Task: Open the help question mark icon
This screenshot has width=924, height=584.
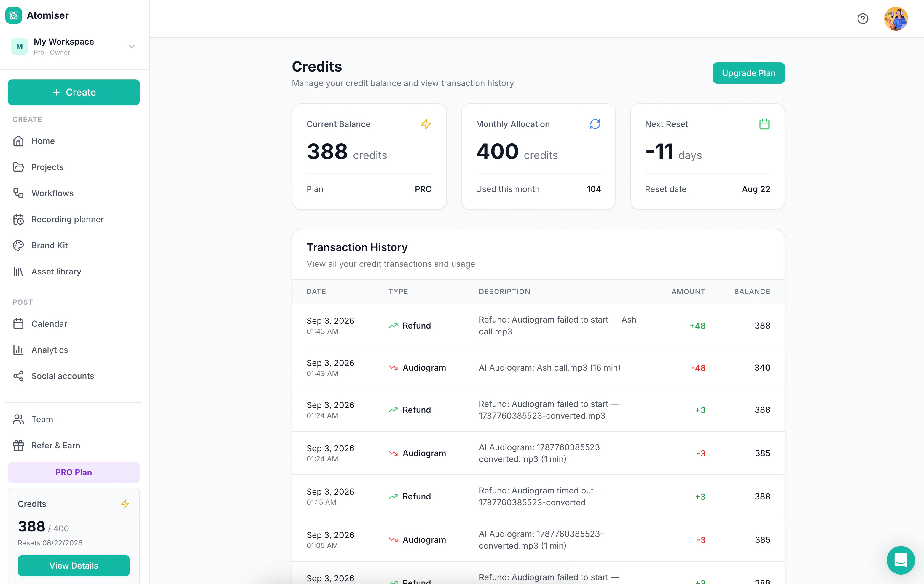Action: click(863, 19)
